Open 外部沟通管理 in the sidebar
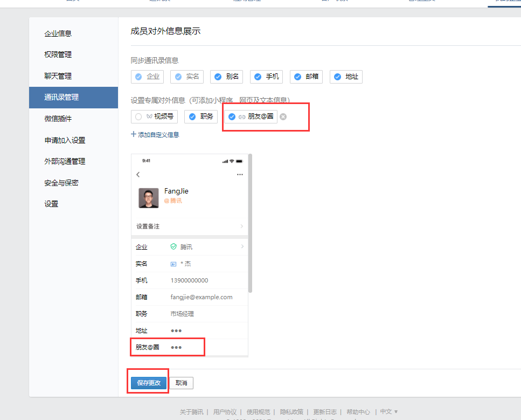This screenshot has width=521, height=420. [x=65, y=161]
